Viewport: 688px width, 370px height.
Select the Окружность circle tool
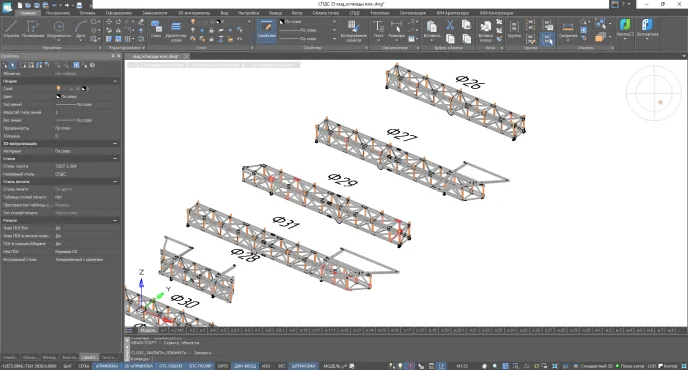pos(58,29)
